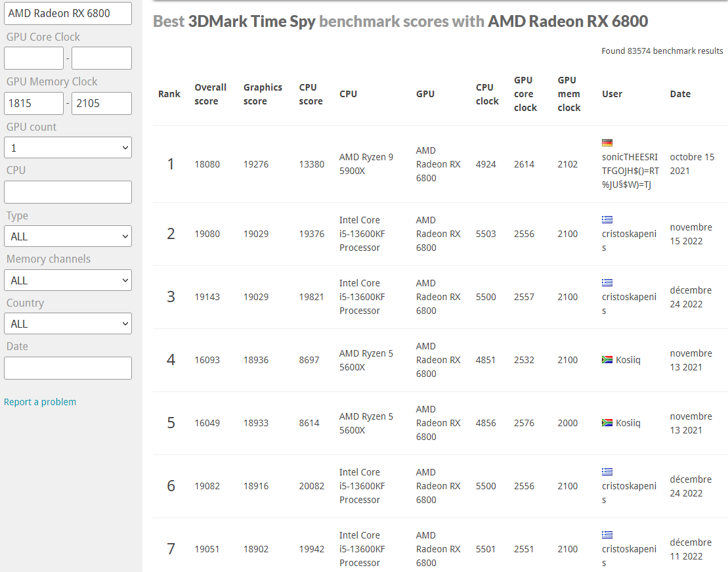Click user cristoskapenis in rank 3 row
Image resolution: width=728 pixels, height=572 pixels.
pyautogui.click(x=629, y=303)
